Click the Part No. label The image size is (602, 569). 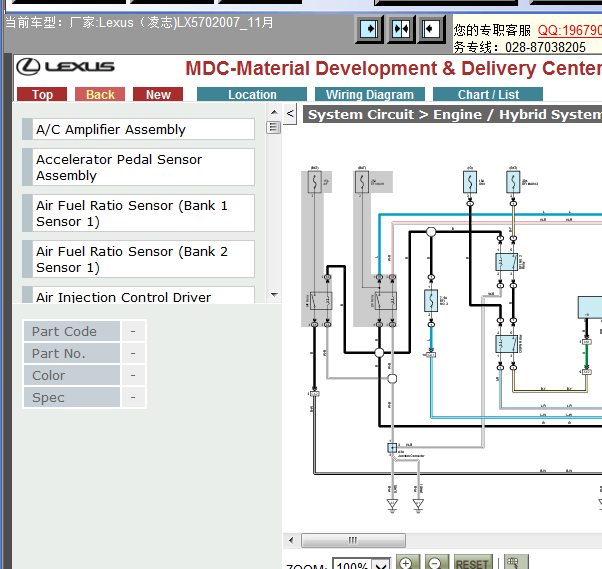point(72,353)
